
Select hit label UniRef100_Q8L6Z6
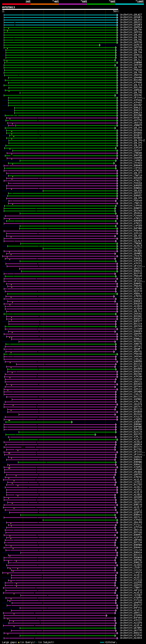coord(131,191)
